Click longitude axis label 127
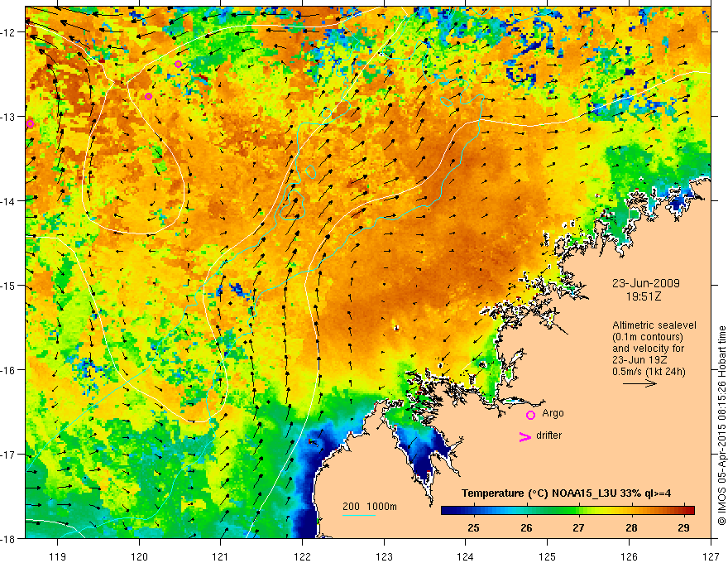The height and width of the screenshot is (563, 728). (x=711, y=556)
